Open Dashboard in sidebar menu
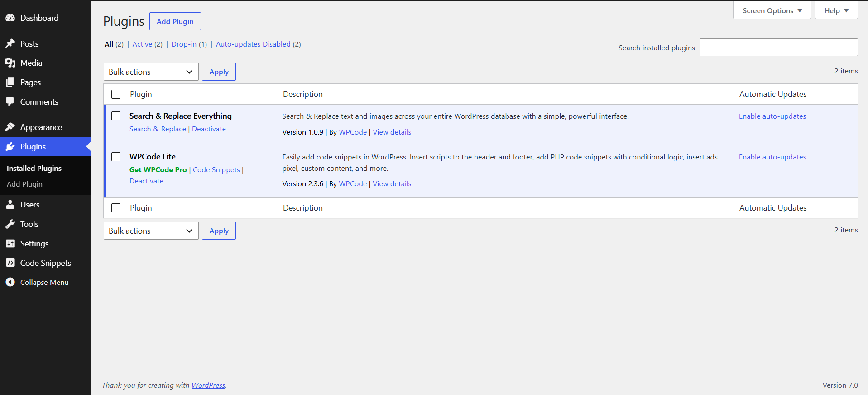 click(x=45, y=18)
